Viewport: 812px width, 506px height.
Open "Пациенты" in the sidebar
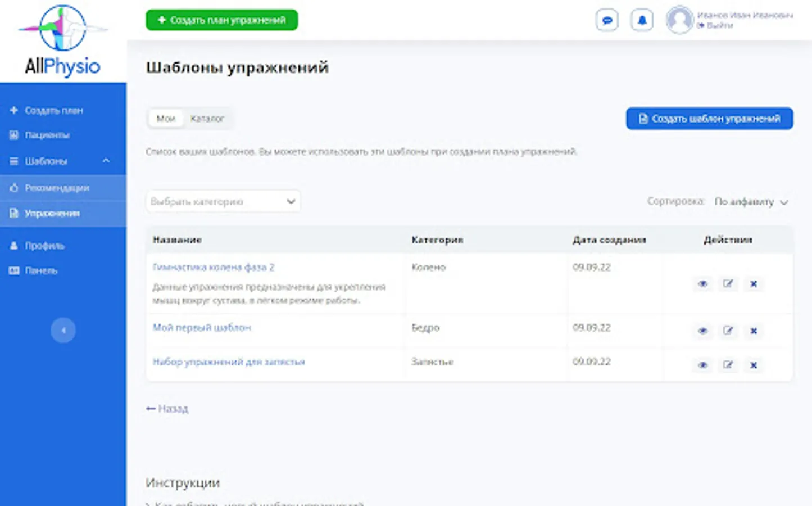(47, 135)
